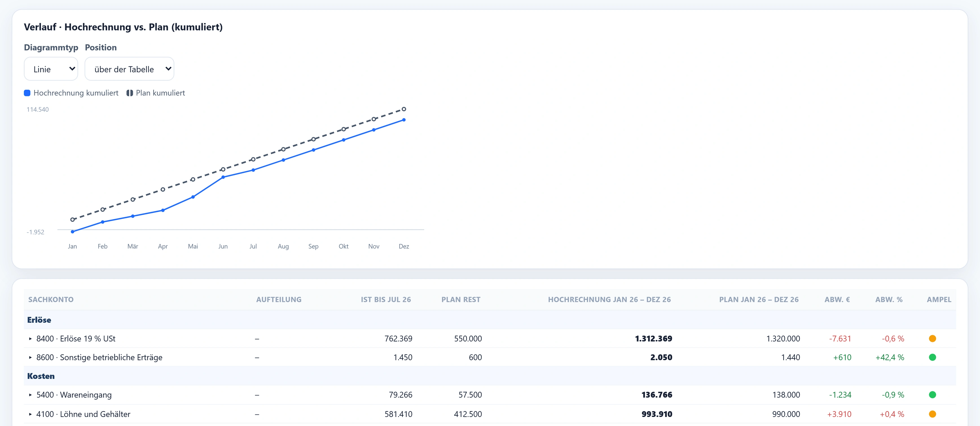
Task: Click the ABW. € column header
Action: (837, 300)
